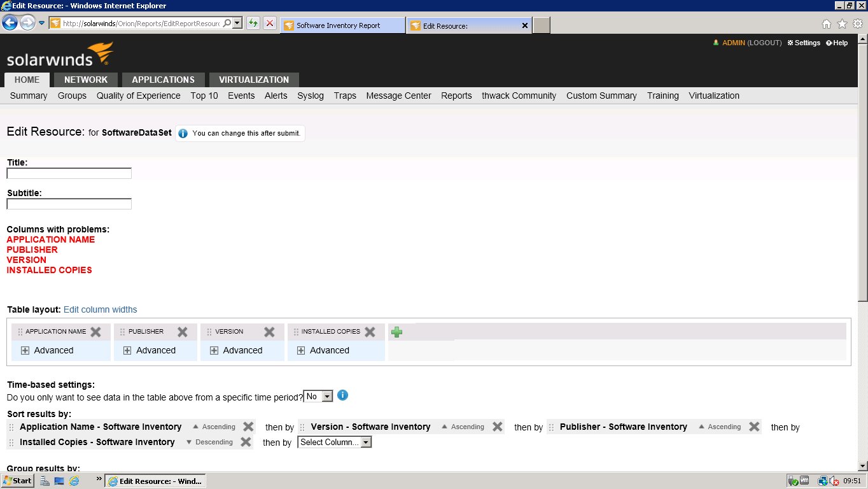Add a new column with green plus

point(396,332)
